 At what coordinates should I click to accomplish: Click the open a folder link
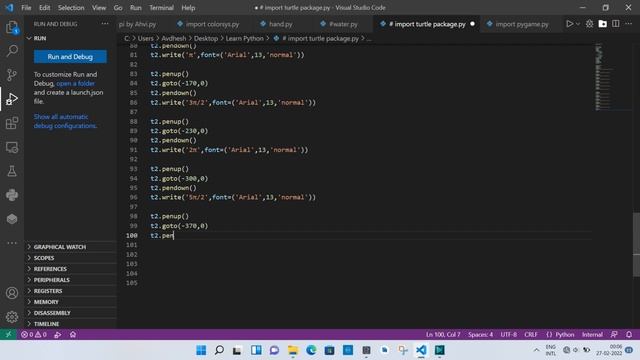coord(76,83)
